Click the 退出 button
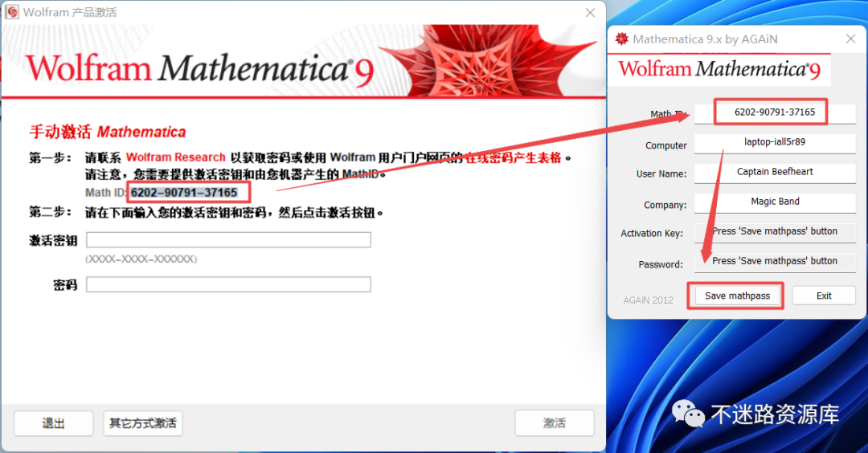 tap(53, 423)
